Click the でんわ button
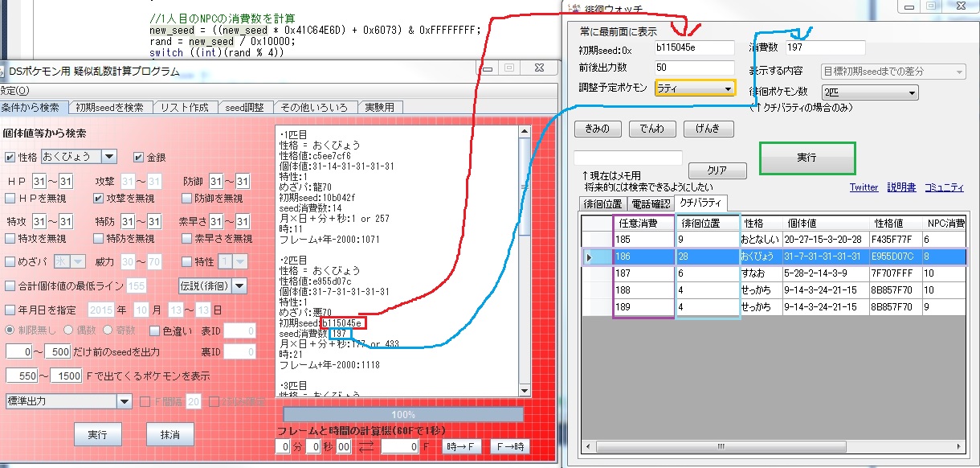The image size is (980, 468). (x=652, y=129)
